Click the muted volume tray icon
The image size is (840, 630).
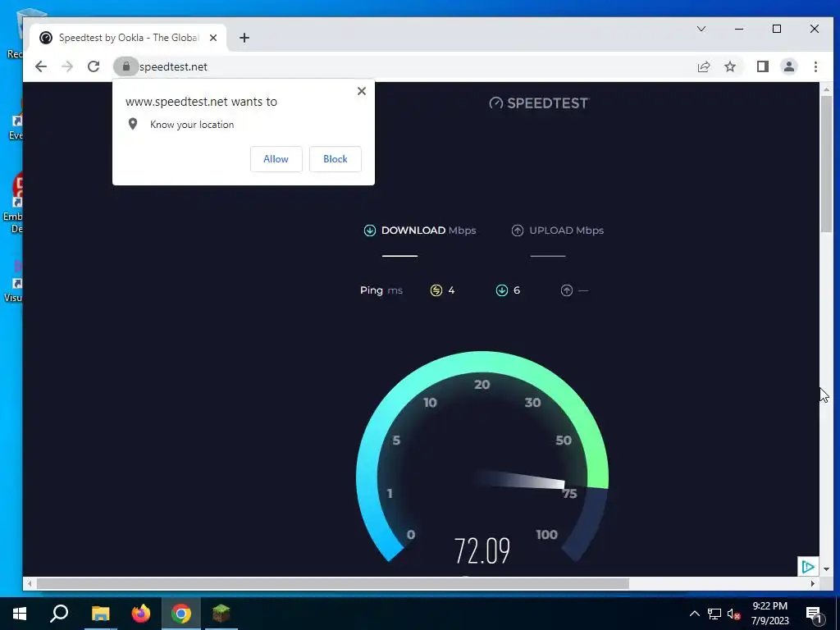click(733, 614)
